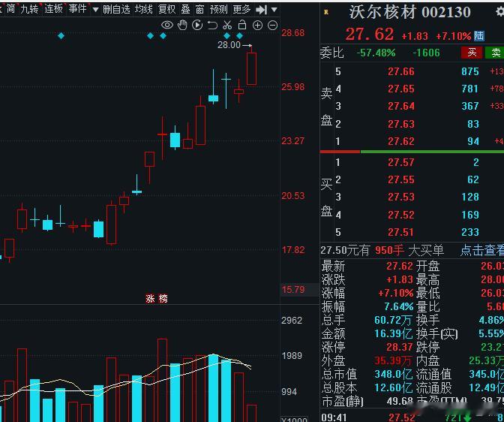The height and width of the screenshot is (422, 504).
Task: Click the 窗 window button
Action: (199, 10)
